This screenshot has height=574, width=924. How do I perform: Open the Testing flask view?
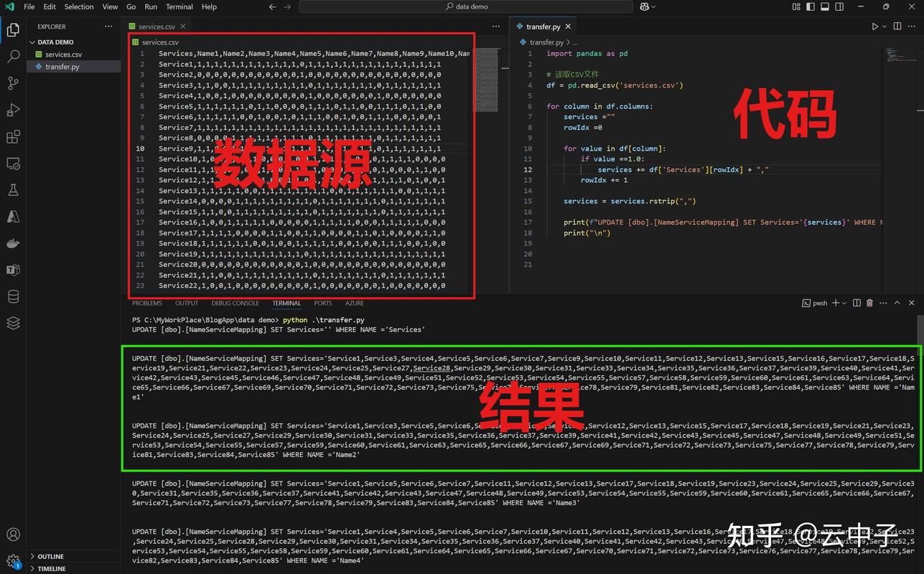(x=13, y=190)
